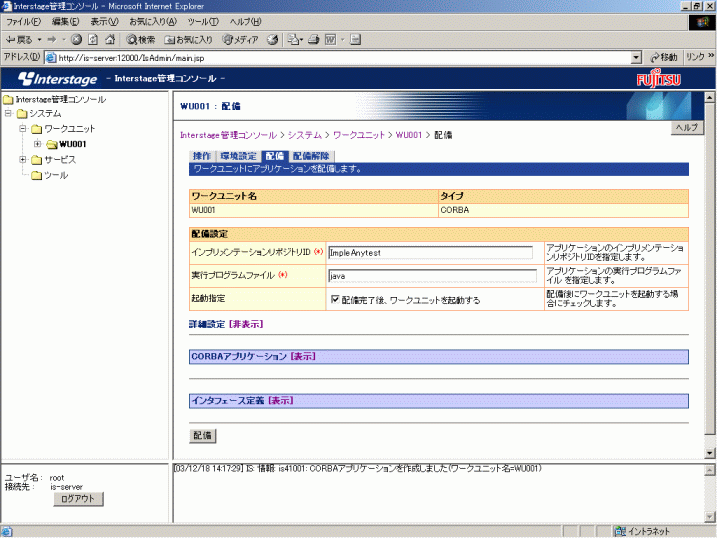Viewport: 717px width, 538px height.
Task: Switch to the 配備解除 tab
Action: [311, 156]
